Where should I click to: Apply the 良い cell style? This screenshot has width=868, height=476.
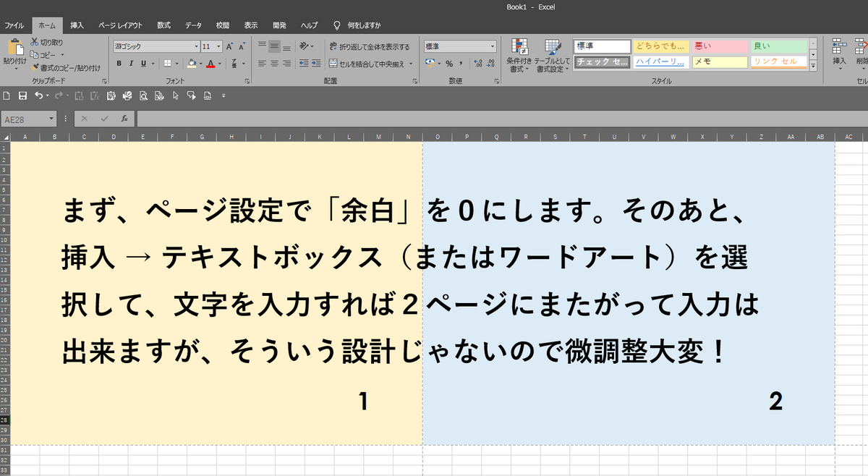click(778, 46)
